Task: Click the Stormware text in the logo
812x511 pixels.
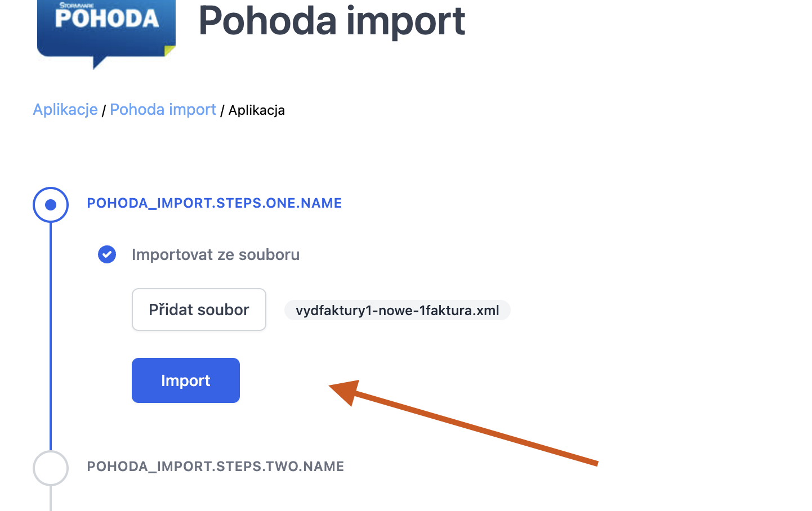Action: [77, 5]
